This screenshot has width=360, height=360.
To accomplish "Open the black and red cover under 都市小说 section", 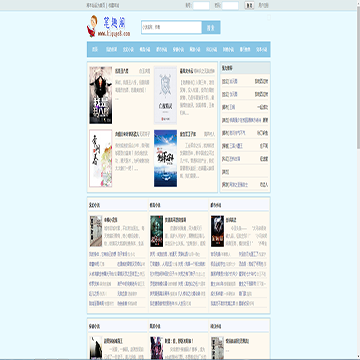I will (217, 231).
